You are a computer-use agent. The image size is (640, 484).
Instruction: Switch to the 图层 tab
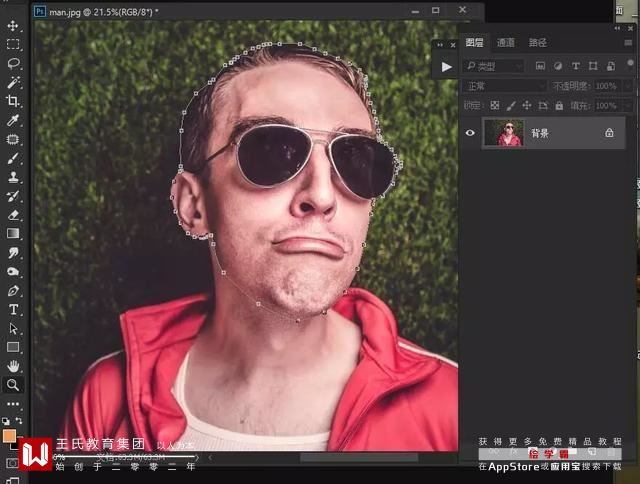[474, 42]
